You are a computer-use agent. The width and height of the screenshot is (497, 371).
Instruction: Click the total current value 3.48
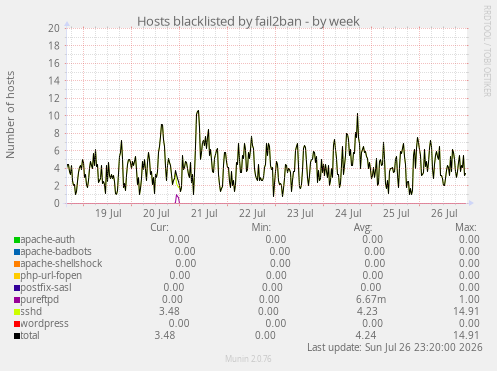pos(165,335)
